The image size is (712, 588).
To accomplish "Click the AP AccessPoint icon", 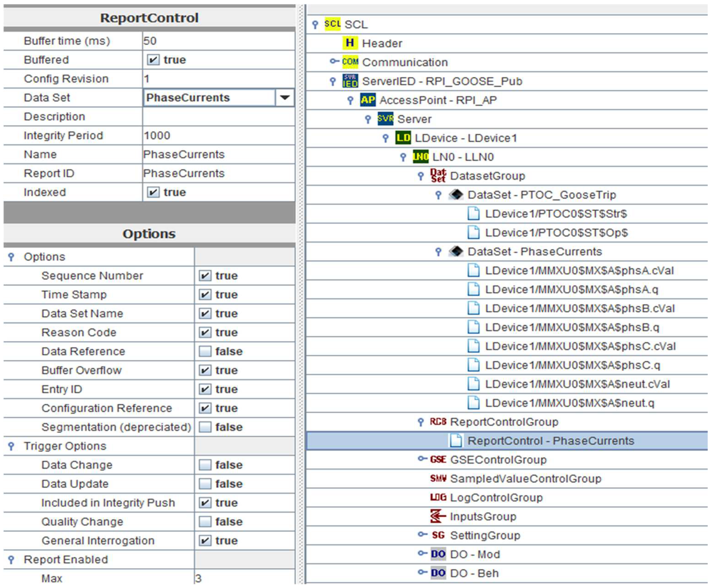I will [x=368, y=100].
